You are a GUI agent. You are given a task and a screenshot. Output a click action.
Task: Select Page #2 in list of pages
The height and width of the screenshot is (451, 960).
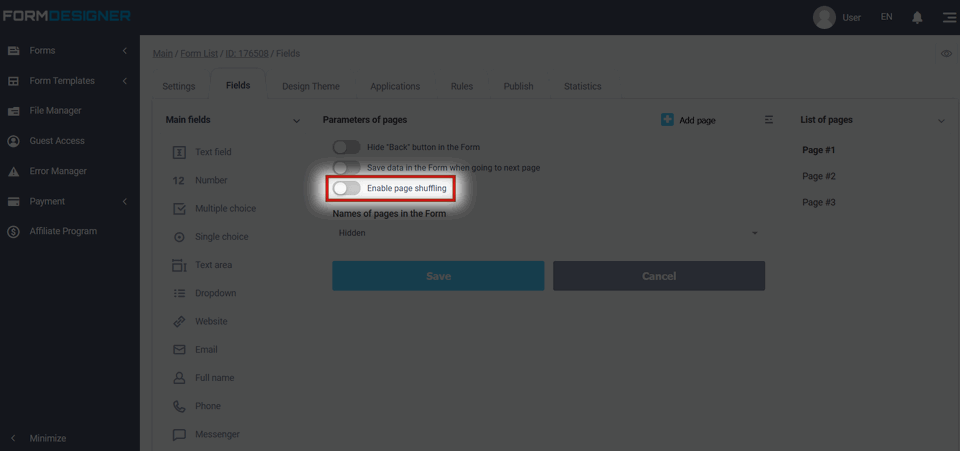click(819, 176)
